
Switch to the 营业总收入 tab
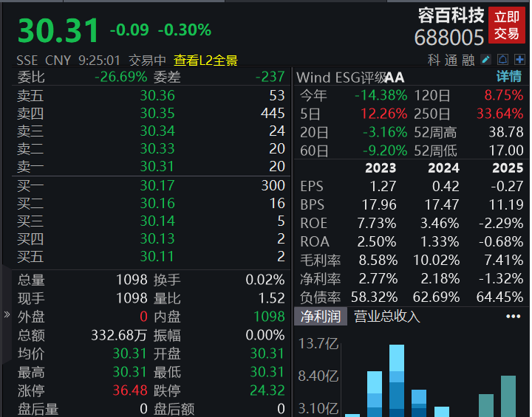point(387,317)
